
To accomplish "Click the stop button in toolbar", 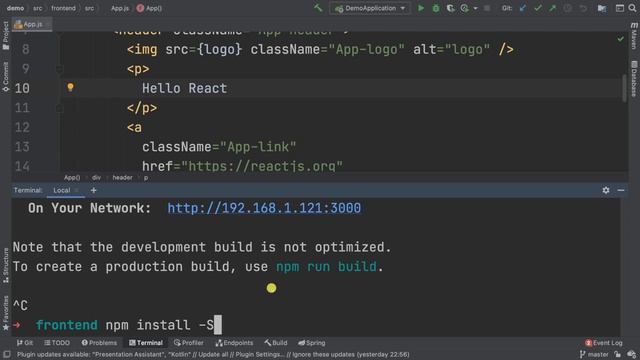I will coord(487,8).
